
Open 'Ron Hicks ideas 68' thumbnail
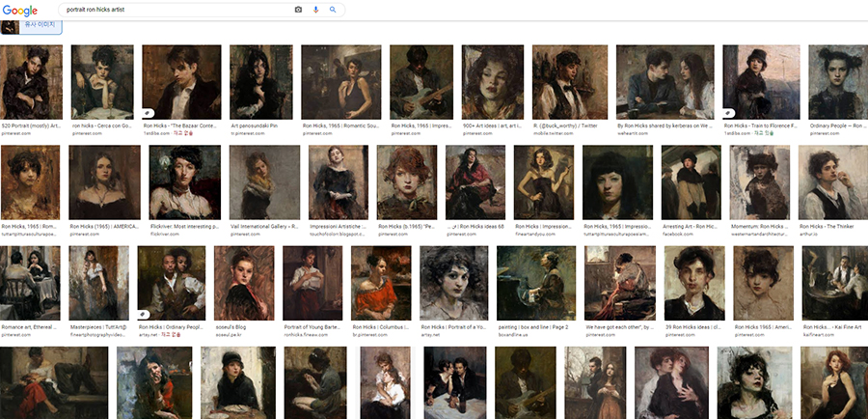(x=475, y=182)
